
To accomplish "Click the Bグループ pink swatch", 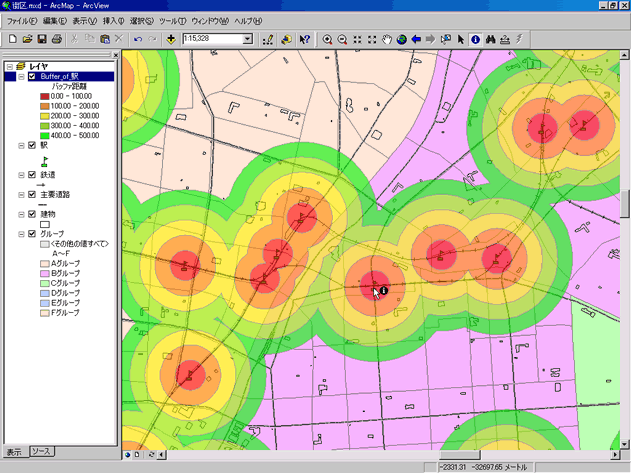I will (x=45, y=273).
